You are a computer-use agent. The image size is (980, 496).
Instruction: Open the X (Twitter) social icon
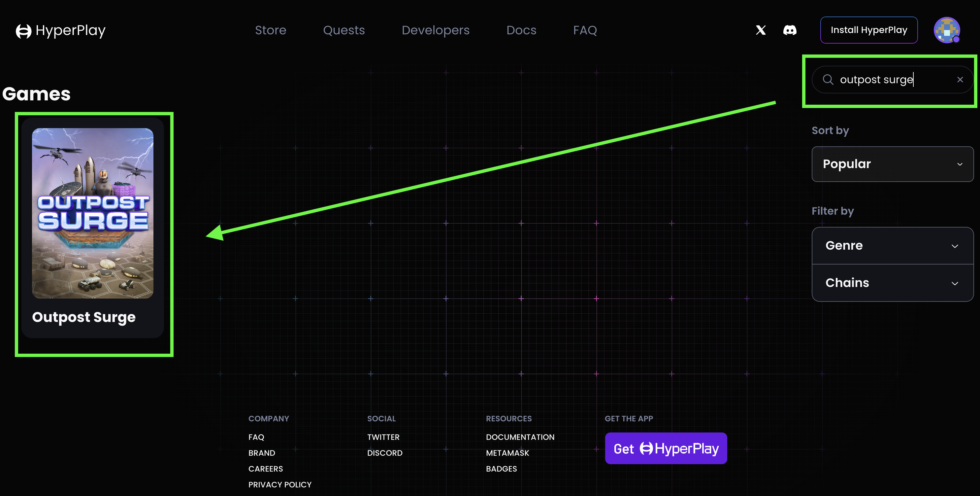[761, 30]
